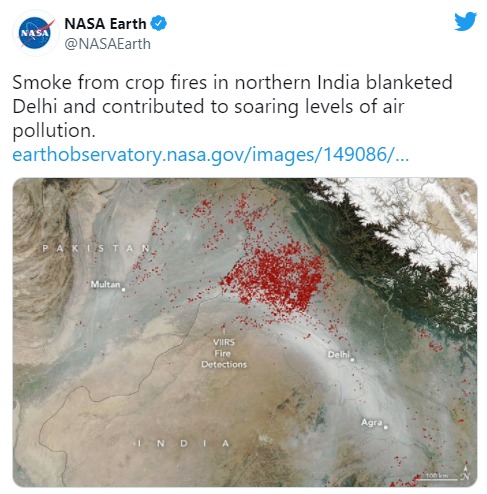The height and width of the screenshot is (494, 487).
Task: Click the NASA logo profile avatar
Action: [x=35, y=33]
